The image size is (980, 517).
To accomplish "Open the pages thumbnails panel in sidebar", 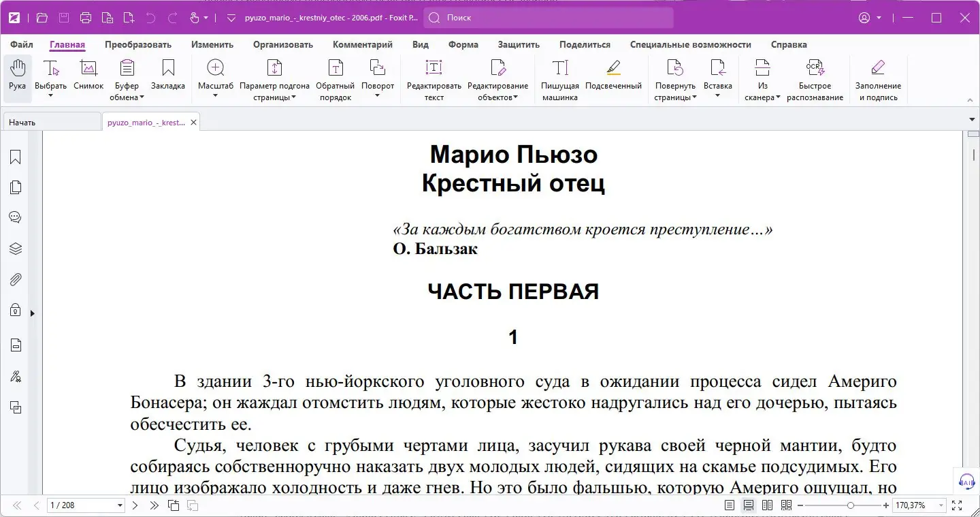I will 15,187.
